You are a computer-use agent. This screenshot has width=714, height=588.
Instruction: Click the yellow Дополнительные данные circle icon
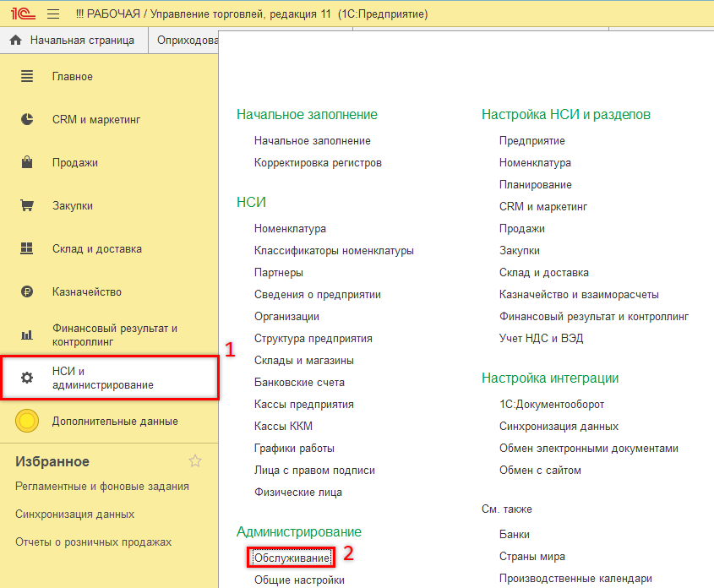[x=27, y=421]
